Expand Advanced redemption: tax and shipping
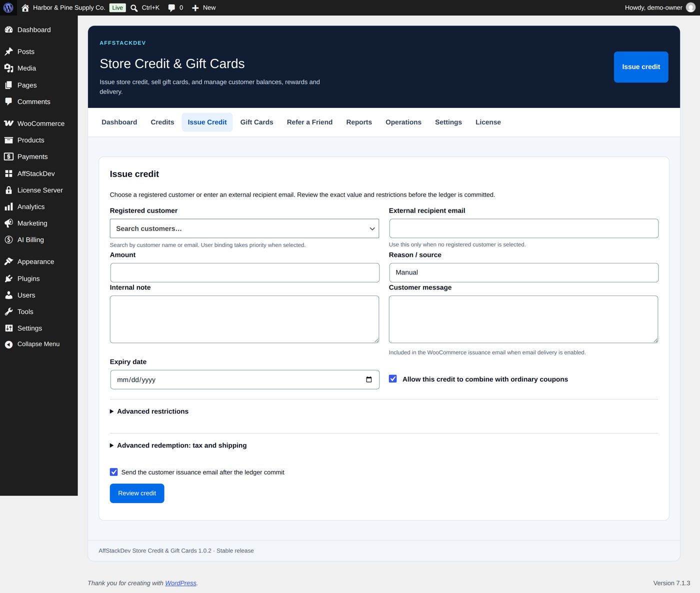700x593 pixels. tap(178, 445)
